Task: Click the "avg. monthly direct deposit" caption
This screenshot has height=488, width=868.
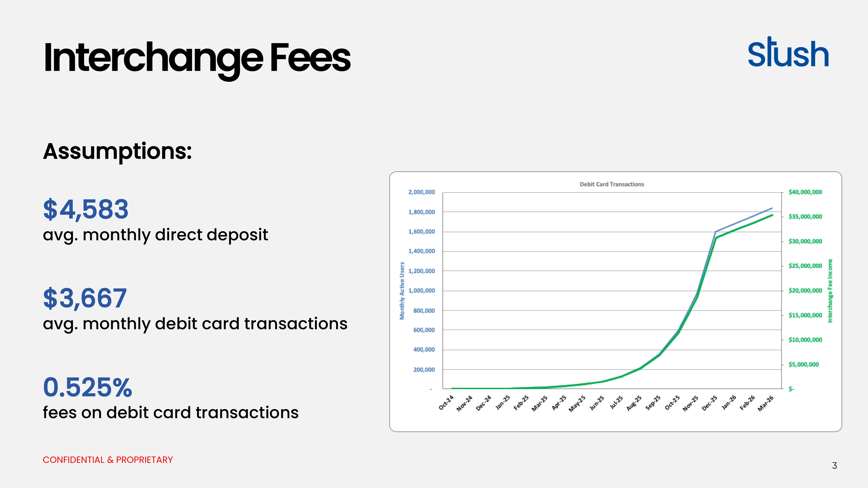Action: point(155,235)
